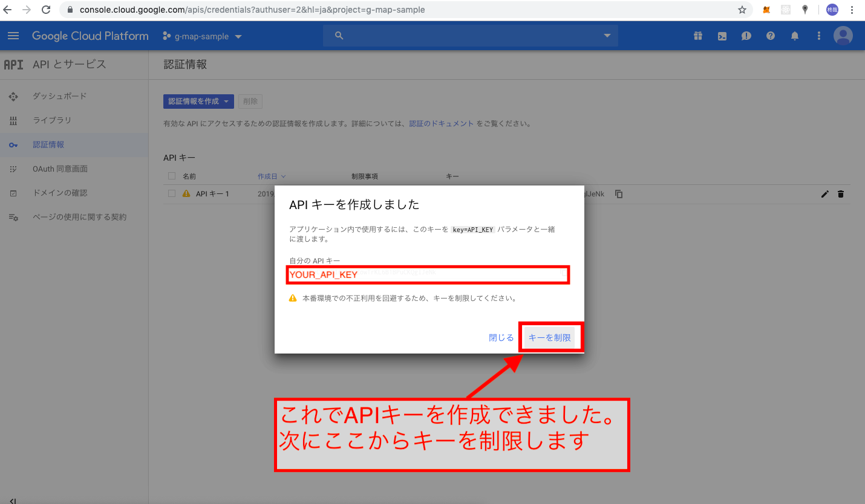
Task: Edit API キー 1 using the pencil icon
Action: pos(824,194)
